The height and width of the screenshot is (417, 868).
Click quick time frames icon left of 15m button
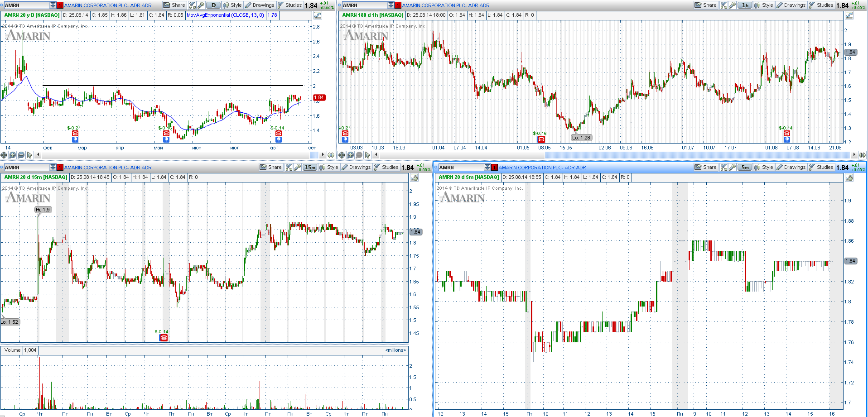[289, 167]
